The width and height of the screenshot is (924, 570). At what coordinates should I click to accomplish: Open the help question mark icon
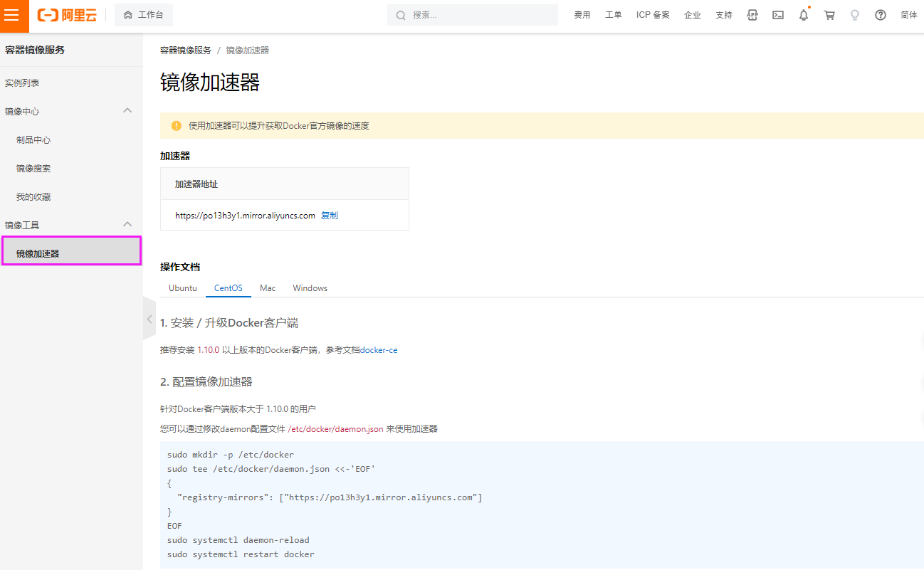pyautogui.click(x=881, y=15)
